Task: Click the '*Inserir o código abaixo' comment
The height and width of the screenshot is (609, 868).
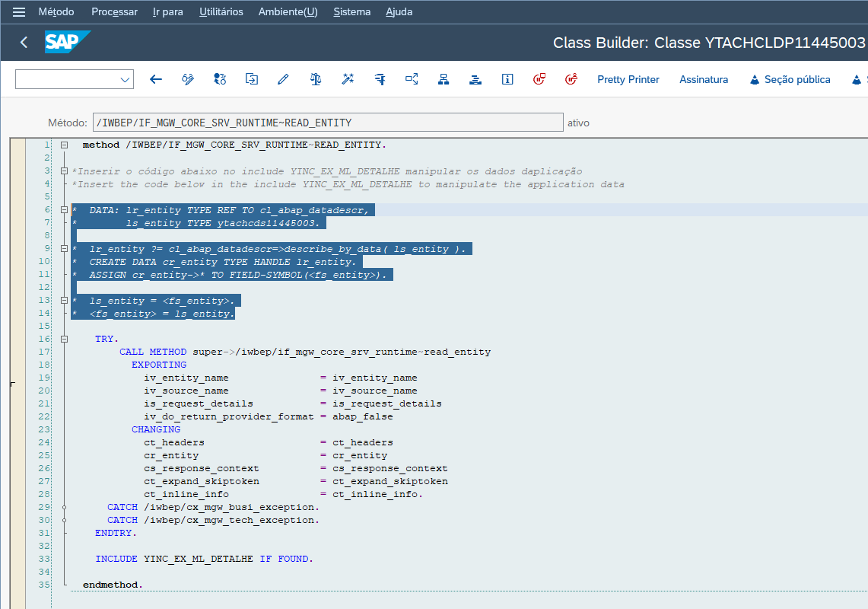Action: point(327,171)
